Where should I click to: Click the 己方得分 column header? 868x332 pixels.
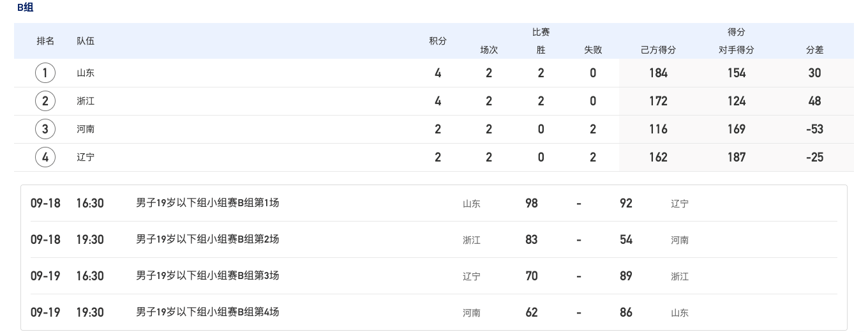[658, 50]
